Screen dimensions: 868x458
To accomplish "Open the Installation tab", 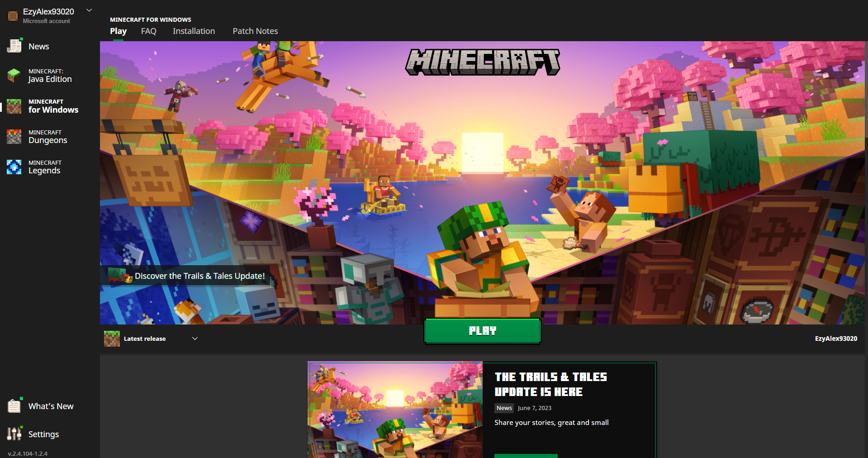I will coord(194,31).
